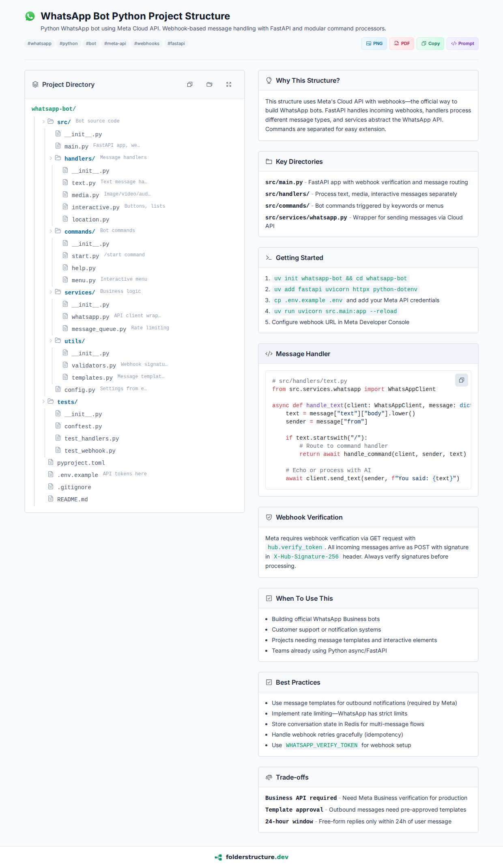Collapse the handlers/ folder
The height and width of the screenshot is (868, 503).
pos(51,158)
